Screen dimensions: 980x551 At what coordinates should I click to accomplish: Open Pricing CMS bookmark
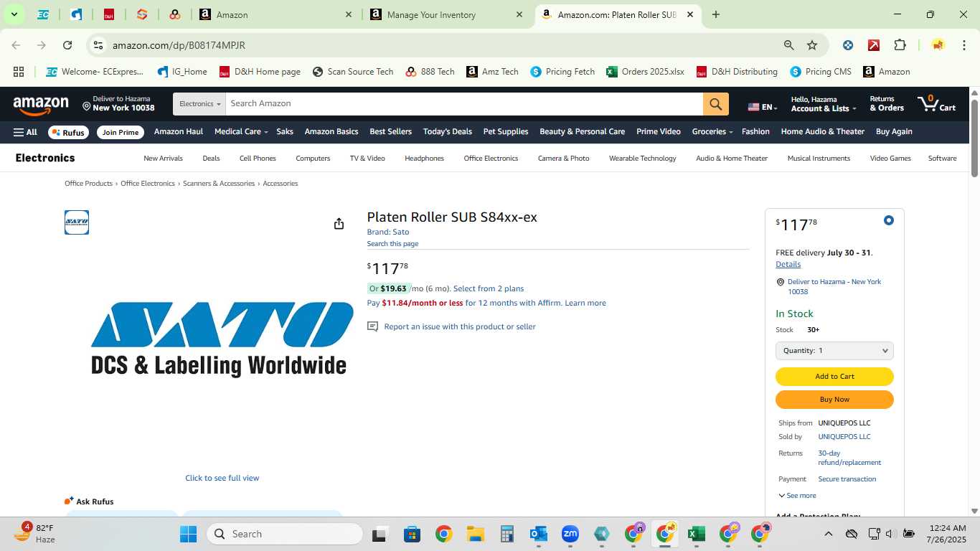pyautogui.click(x=821, y=72)
